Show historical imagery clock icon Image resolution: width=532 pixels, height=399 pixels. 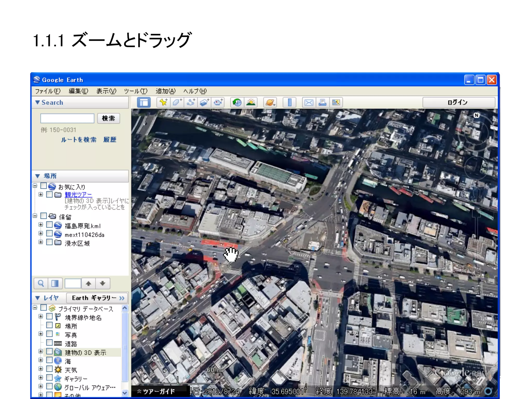237,102
